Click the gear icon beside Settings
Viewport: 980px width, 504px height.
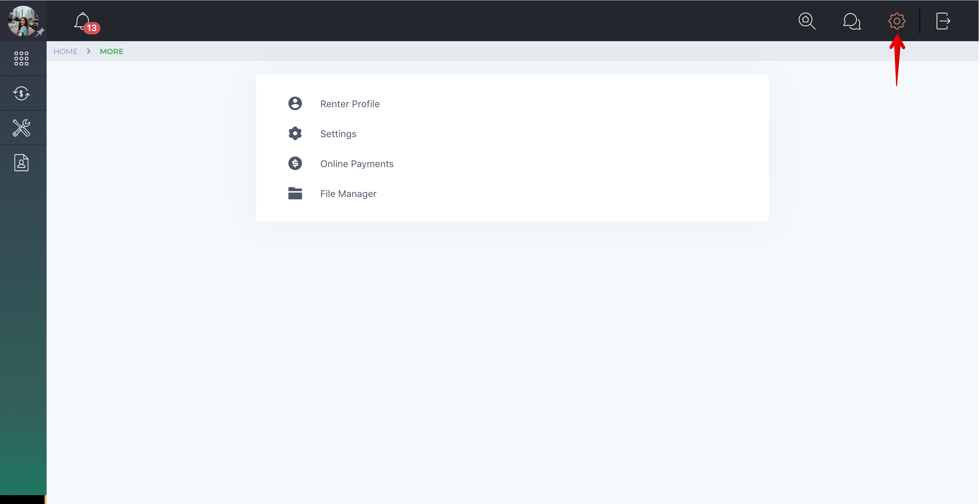[x=295, y=134]
